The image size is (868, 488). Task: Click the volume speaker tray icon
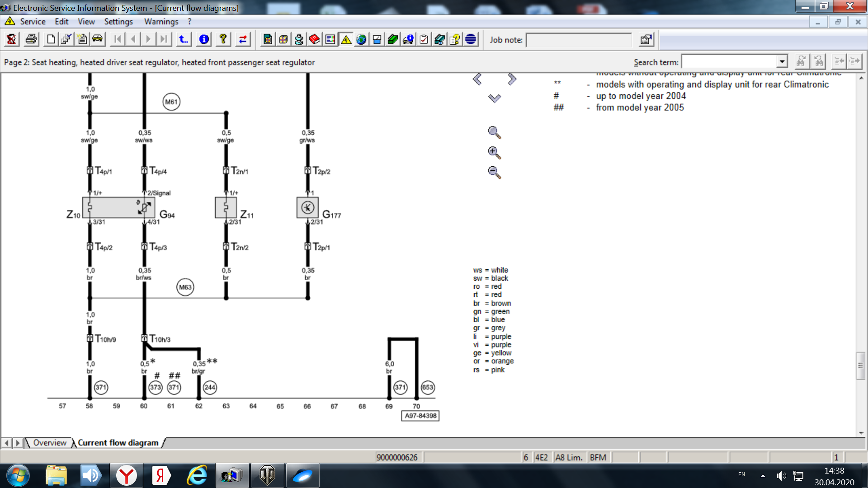click(781, 475)
